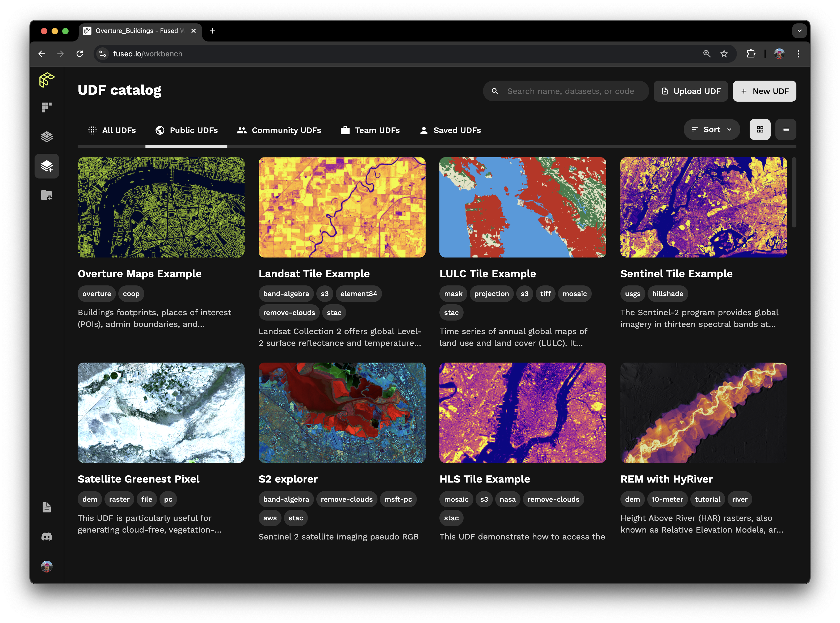This screenshot has height=623, width=840.
Task: Open Chrome three-dot menu
Action: click(798, 54)
